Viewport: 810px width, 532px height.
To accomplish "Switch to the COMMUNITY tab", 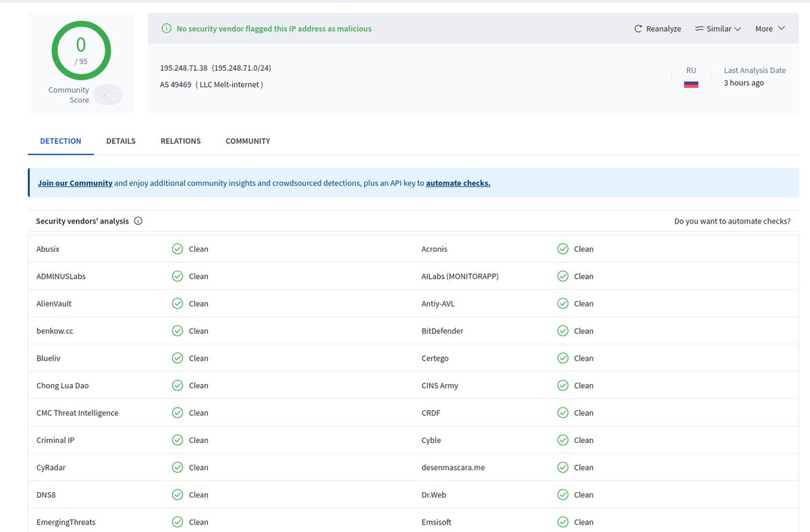I will click(x=248, y=141).
